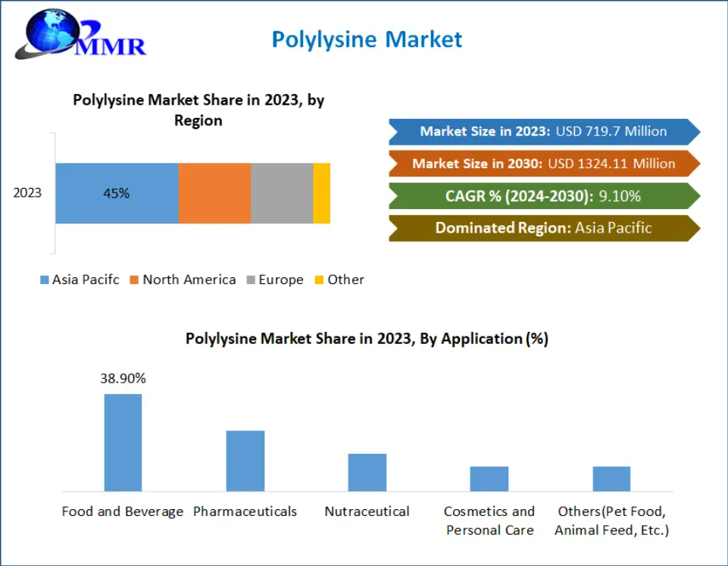Viewport: 728px width, 566px height.
Task: Click the Dominated Region: Asia Pacific banner
Action: [543, 228]
